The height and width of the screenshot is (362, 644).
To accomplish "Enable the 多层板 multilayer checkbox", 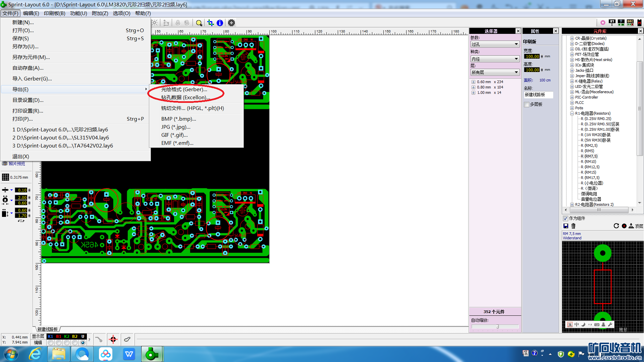I will point(527,105).
